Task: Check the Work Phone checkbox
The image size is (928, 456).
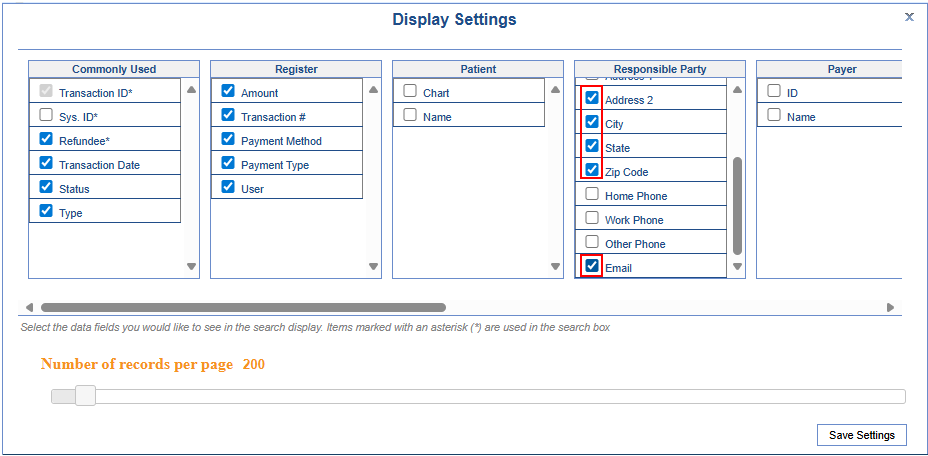Action: (592, 218)
